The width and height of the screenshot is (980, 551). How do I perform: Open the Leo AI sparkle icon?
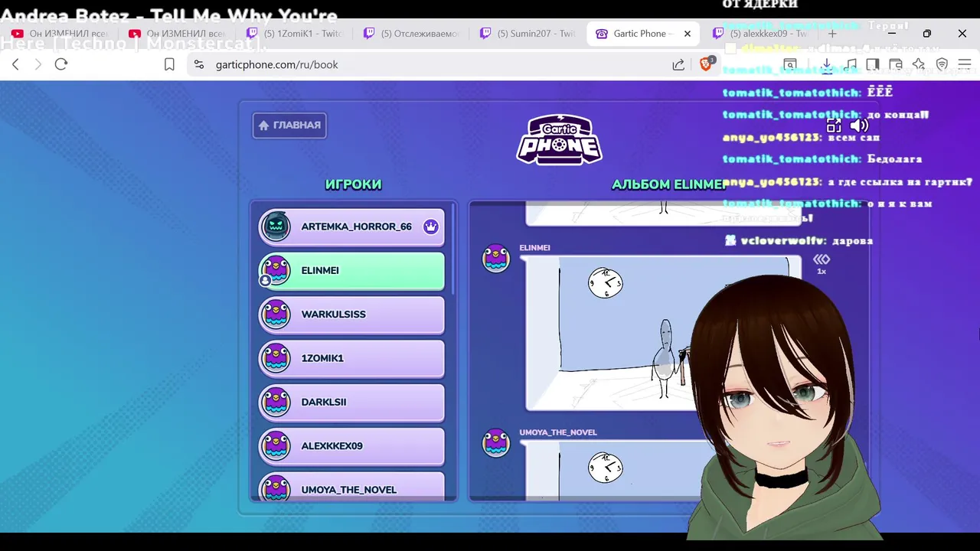919,64
